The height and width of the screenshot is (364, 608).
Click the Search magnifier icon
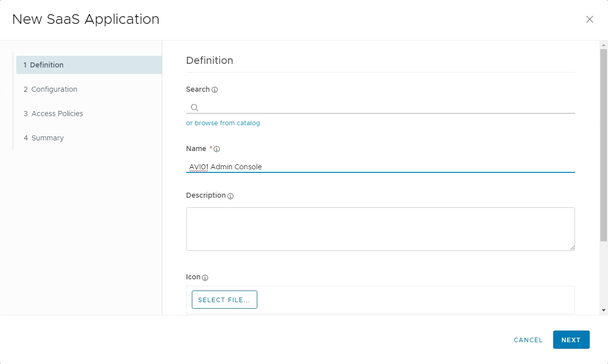pyautogui.click(x=194, y=107)
